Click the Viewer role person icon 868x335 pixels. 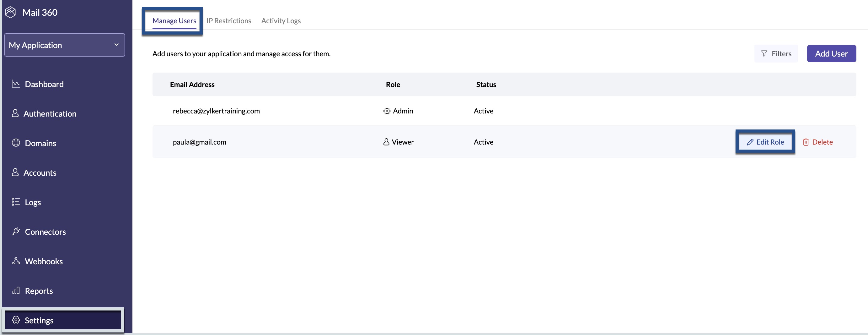386,142
